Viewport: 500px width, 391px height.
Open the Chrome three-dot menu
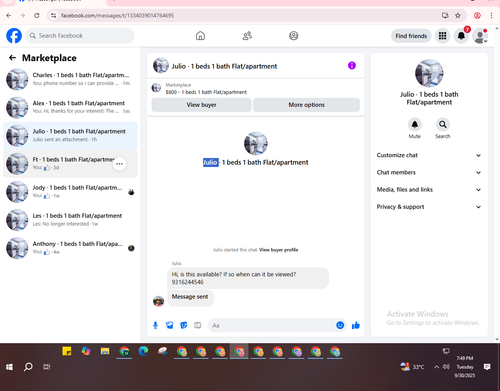pos(491,15)
